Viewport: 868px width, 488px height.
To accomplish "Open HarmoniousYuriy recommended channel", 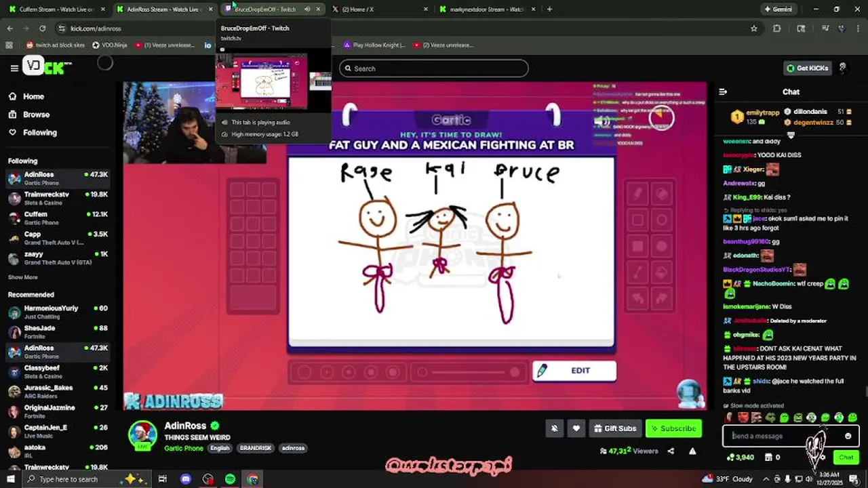I will (x=58, y=312).
